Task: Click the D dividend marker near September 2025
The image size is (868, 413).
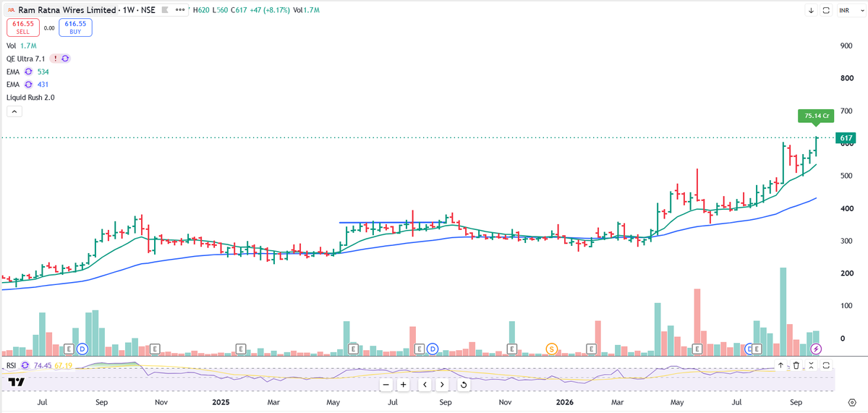Action: (x=433, y=349)
